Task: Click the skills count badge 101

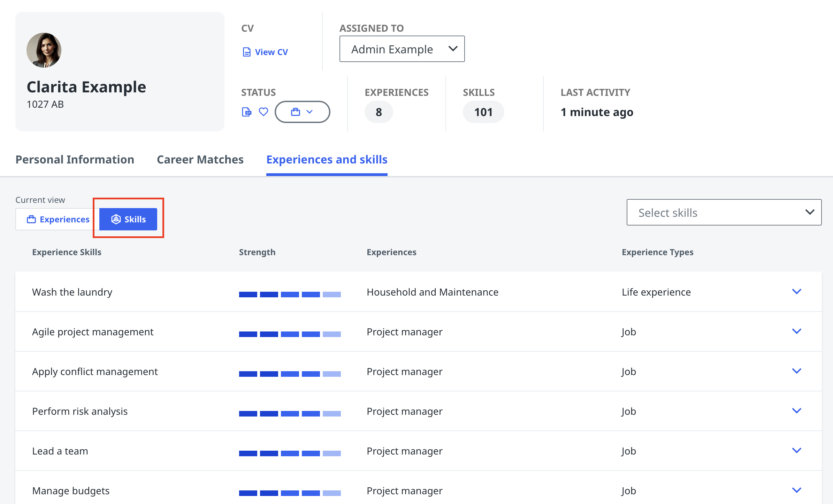Action: point(483,112)
